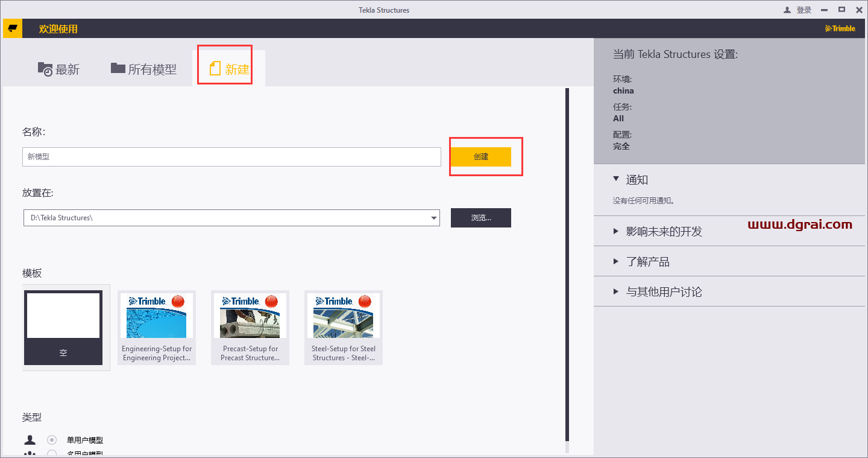The height and width of the screenshot is (458, 868).
Task: Select the 单用户模型 radio button
Action: [52, 440]
